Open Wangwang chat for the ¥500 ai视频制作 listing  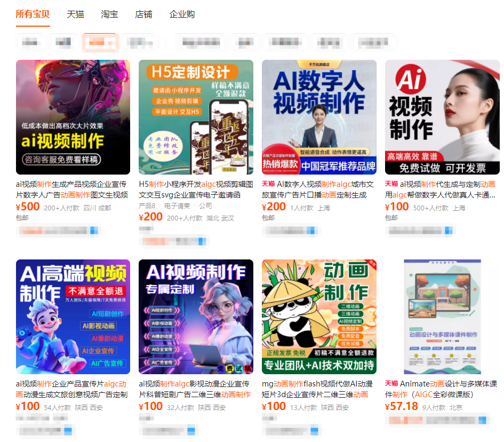coord(93,231)
